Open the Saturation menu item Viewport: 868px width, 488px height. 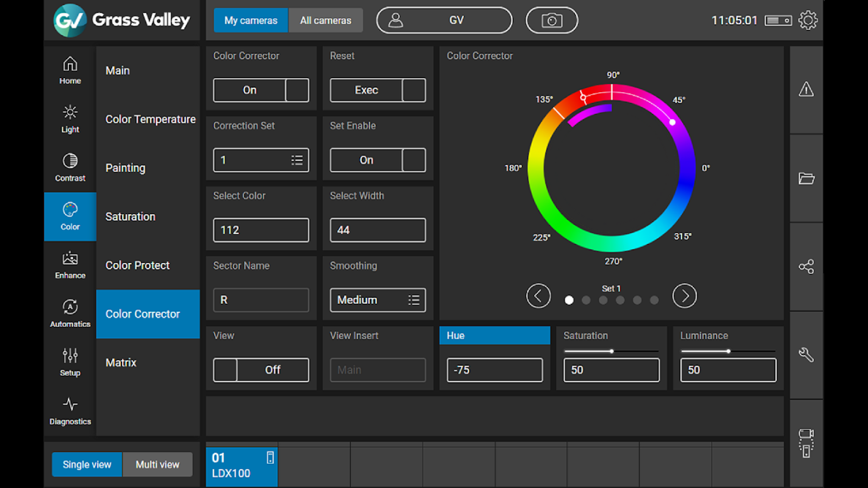click(x=148, y=217)
